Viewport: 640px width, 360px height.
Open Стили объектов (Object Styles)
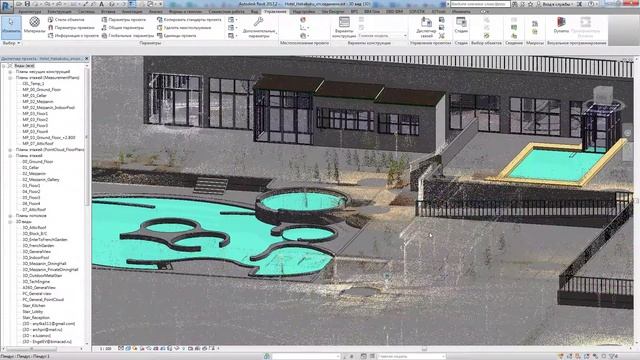tap(66, 20)
